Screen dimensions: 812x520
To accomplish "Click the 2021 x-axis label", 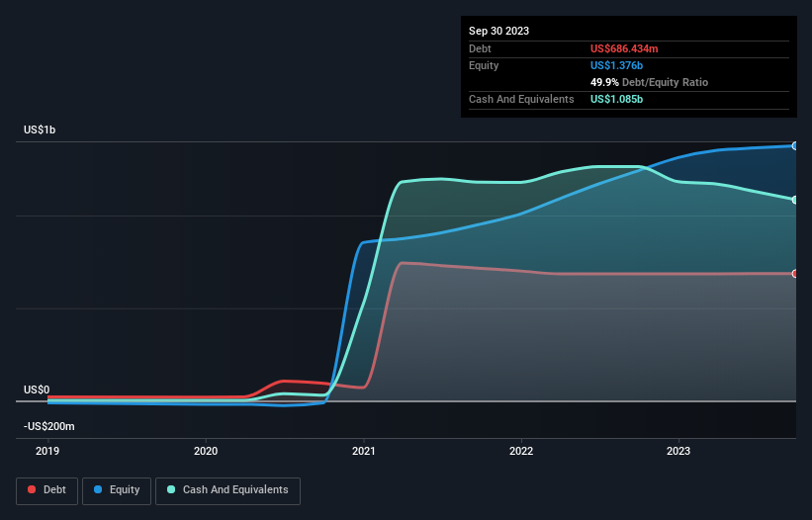I will [x=364, y=451].
